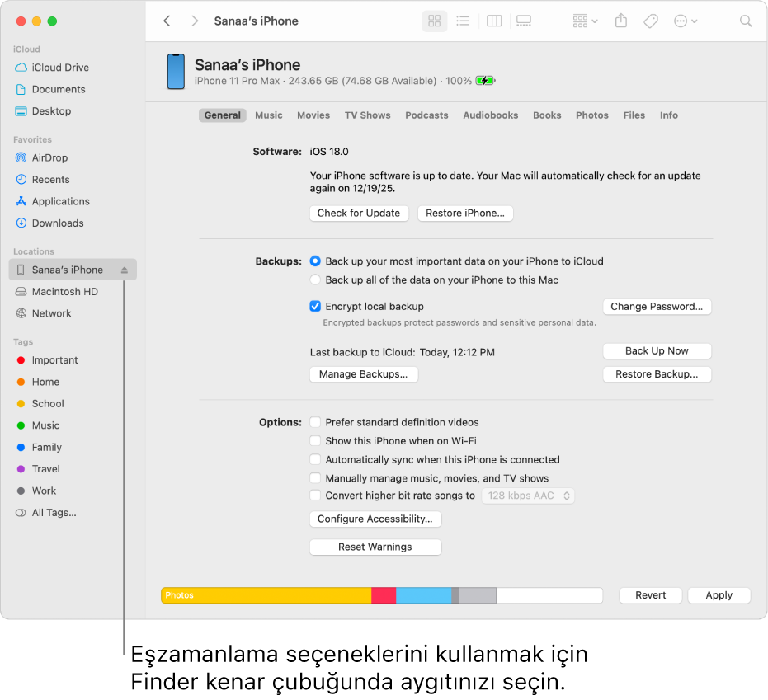Click Restore iPhone button

[x=465, y=214]
